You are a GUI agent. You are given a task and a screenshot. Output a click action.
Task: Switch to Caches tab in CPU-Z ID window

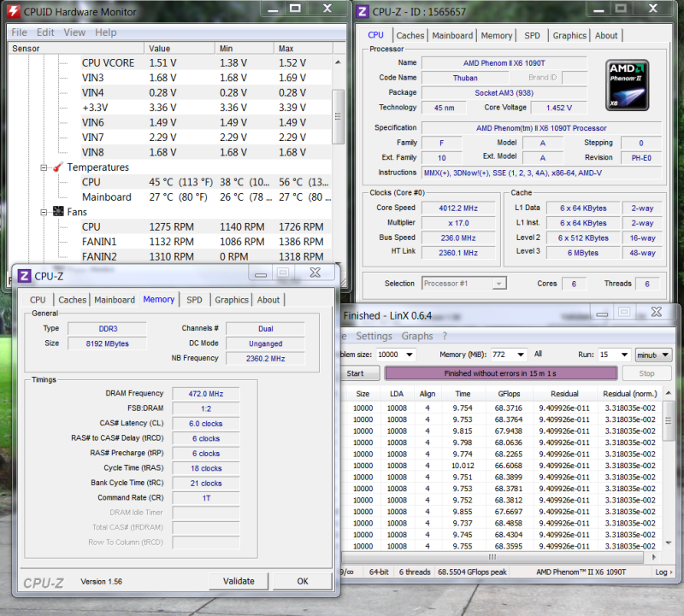410,36
